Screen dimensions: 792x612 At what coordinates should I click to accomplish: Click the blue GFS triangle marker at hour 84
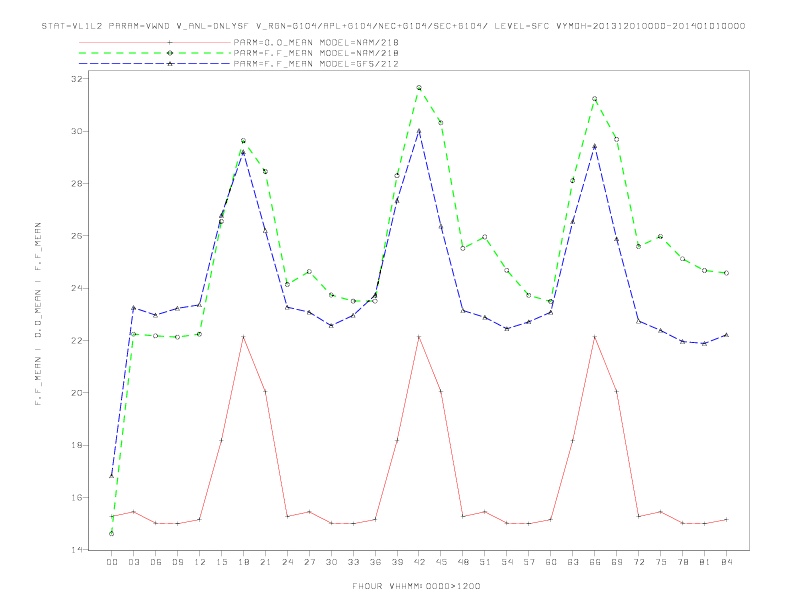click(726, 335)
